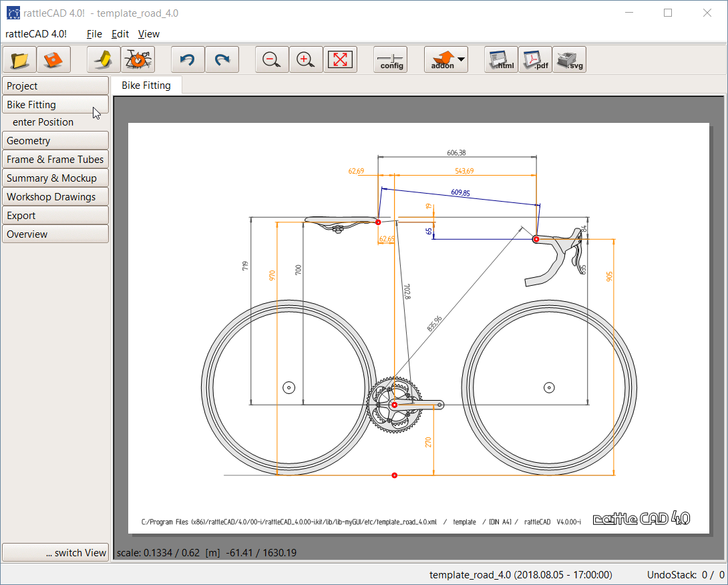Click the red bottom bracket point
Screen dimensions: 728x585
click(x=394, y=405)
